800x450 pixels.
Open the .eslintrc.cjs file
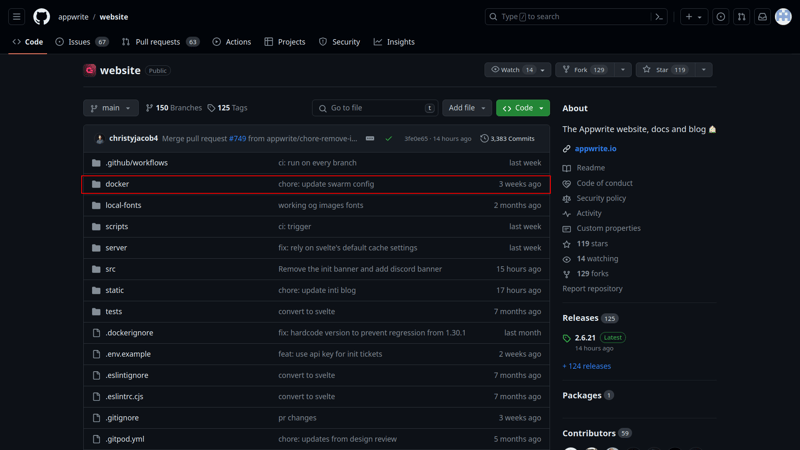(x=124, y=396)
